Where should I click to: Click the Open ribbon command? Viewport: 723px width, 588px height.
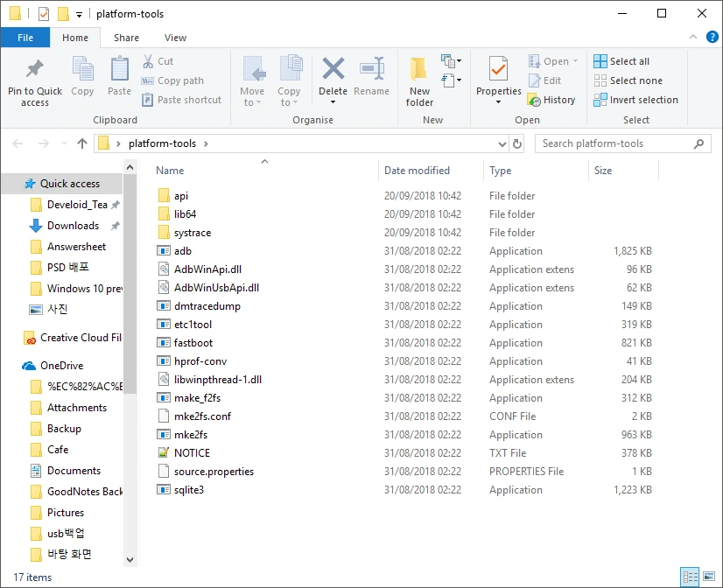click(553, 61)
